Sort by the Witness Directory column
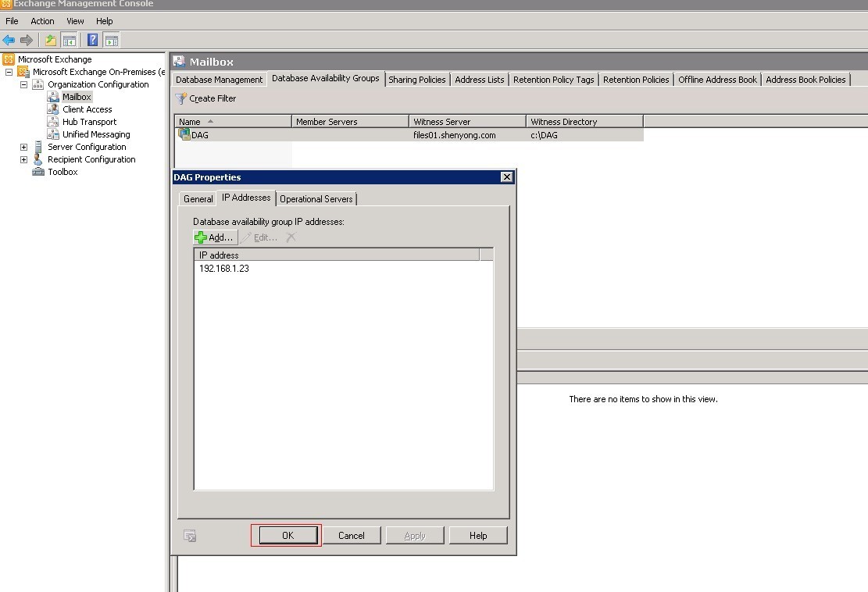 pos(584,122)
